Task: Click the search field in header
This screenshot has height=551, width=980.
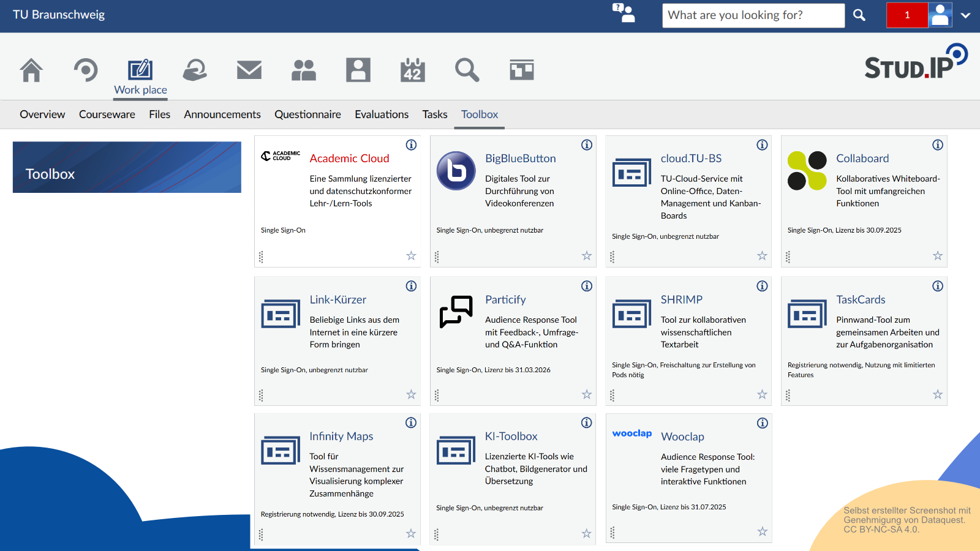Action: (753, 15)
